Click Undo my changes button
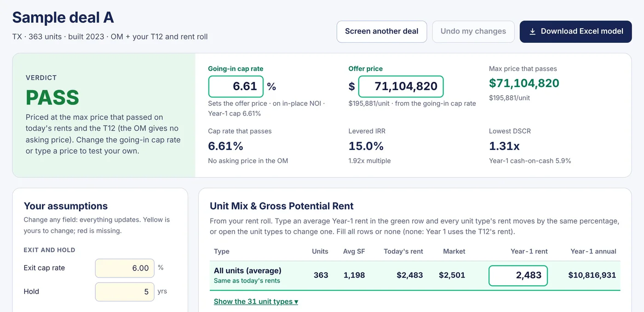 pos(473,32)
